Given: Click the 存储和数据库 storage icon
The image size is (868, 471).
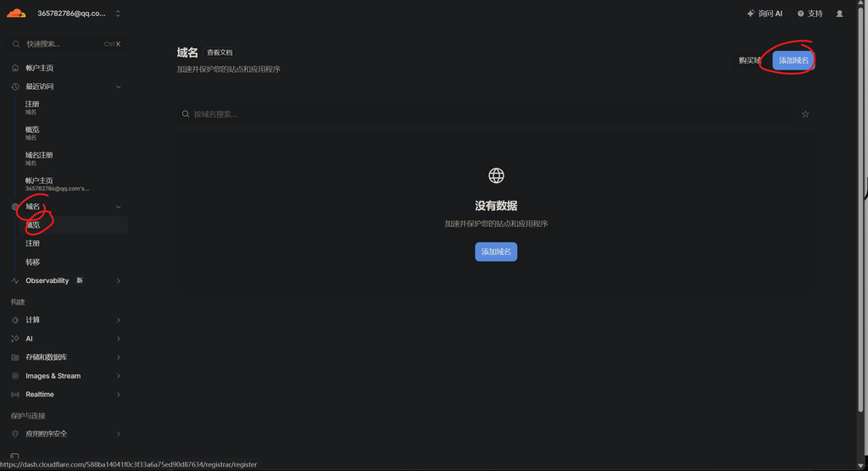Looking at the screenshot, I should [x=15, y=357].
